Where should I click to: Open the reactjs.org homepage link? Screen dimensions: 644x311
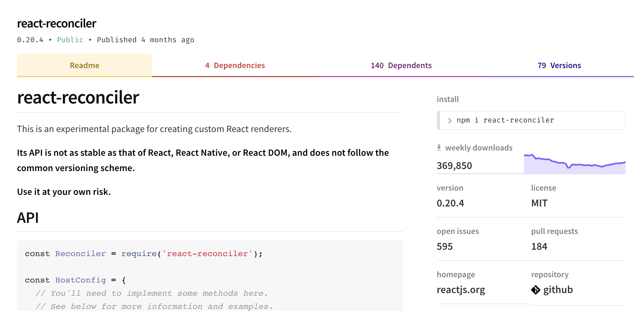(461, 290)
